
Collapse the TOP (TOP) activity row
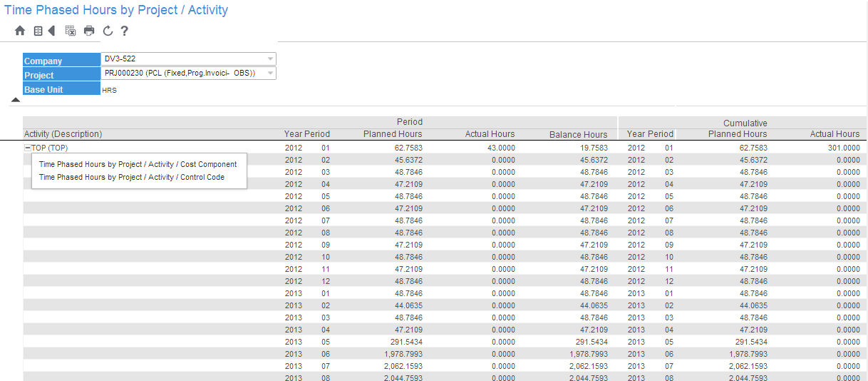click(28, 148)
